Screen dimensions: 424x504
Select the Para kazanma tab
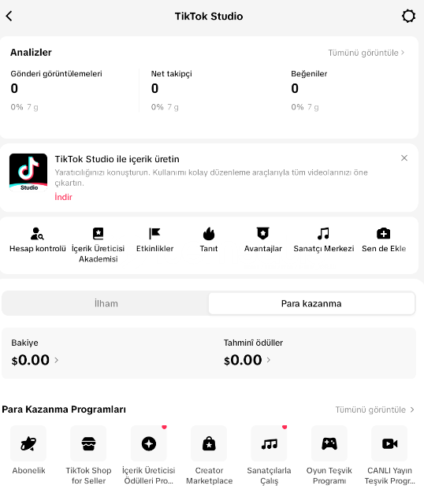tap(311, 303)
